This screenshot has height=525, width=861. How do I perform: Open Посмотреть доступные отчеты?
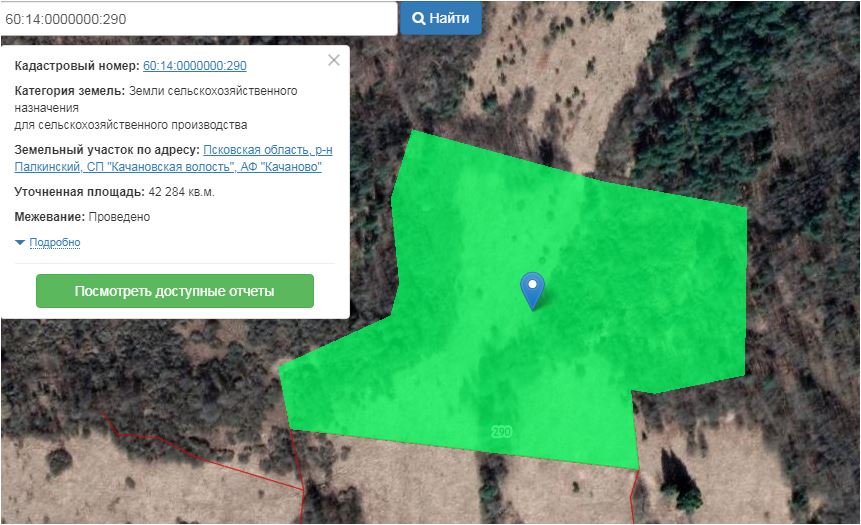click(x=175, y=291)
